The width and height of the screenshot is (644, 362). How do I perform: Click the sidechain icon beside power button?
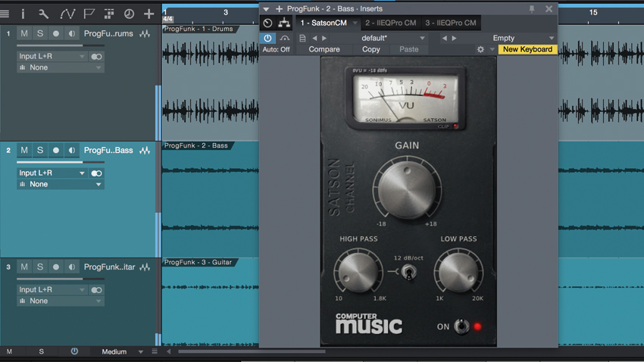pyautogui.click(x=285, y=38)
